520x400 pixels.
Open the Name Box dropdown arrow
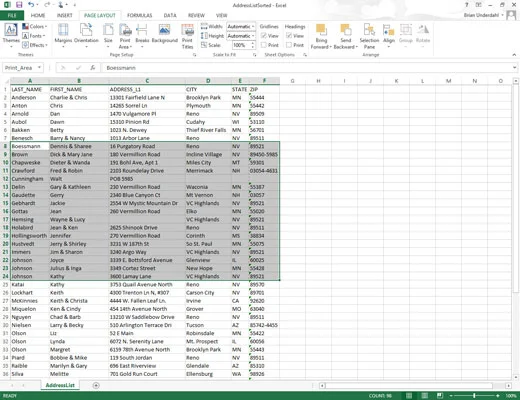[x=39, y=68]
